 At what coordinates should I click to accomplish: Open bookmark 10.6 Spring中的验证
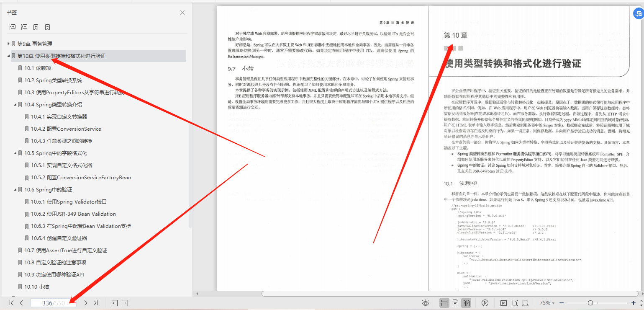click(48, 189)
